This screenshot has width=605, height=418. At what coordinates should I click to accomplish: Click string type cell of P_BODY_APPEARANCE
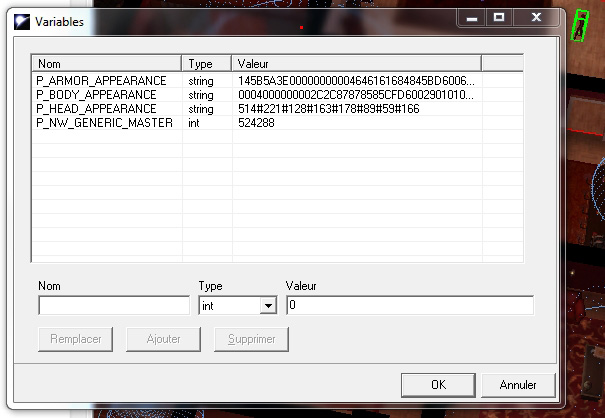(201, 95)
